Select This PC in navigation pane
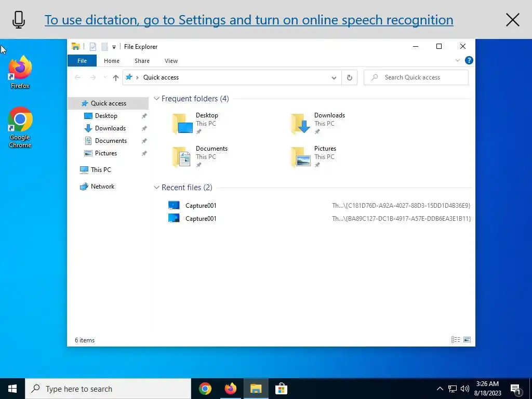Image resolution: width=532 pixels, height=399 pixels. tap(101, 170)
